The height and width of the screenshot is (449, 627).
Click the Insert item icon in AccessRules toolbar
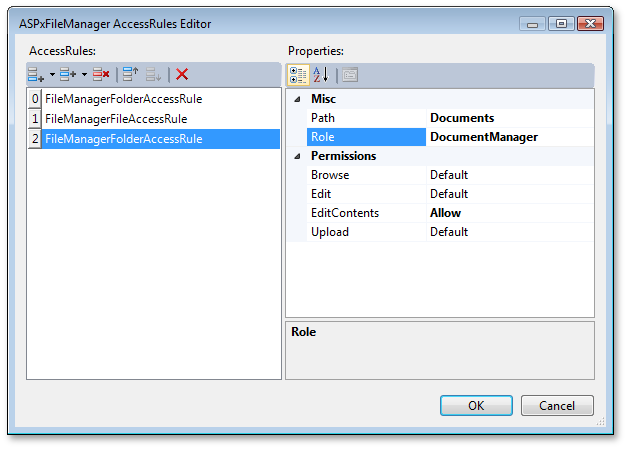(x=68, y=74)
